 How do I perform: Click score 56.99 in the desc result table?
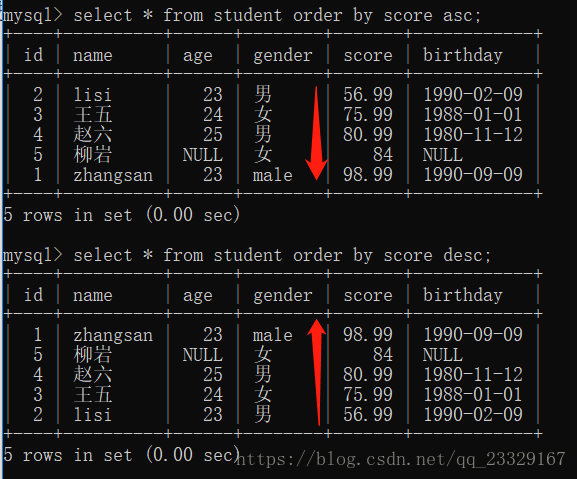pos(368,415)
